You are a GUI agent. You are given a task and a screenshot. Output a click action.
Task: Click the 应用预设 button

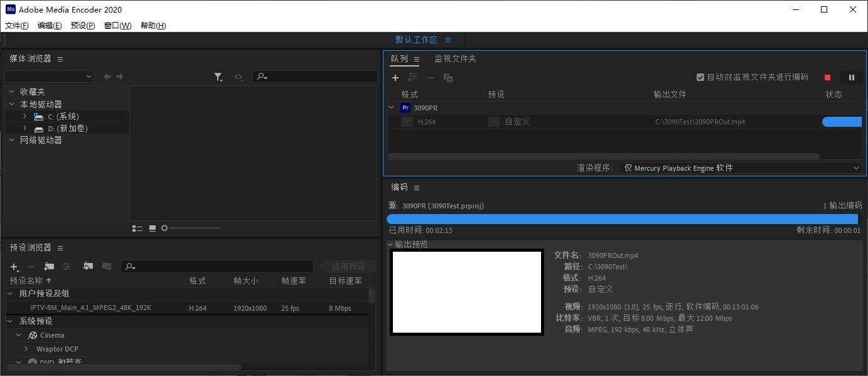348,266
